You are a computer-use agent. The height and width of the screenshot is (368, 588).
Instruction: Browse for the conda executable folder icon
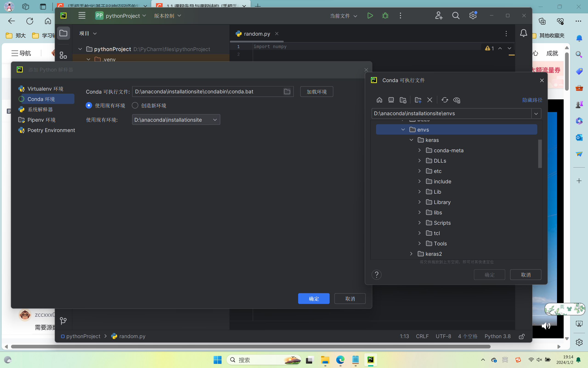(287, 92)
